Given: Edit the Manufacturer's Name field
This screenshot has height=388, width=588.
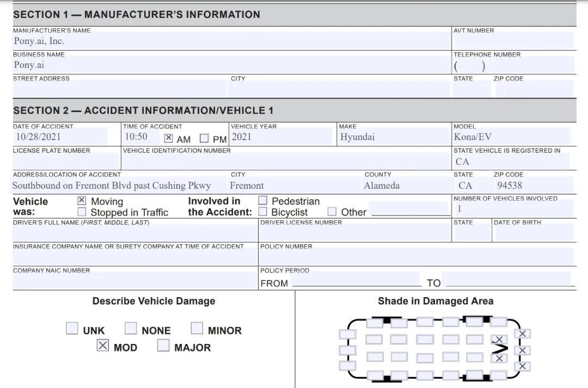Looking at the screenshot, I should tap(232, 41).
